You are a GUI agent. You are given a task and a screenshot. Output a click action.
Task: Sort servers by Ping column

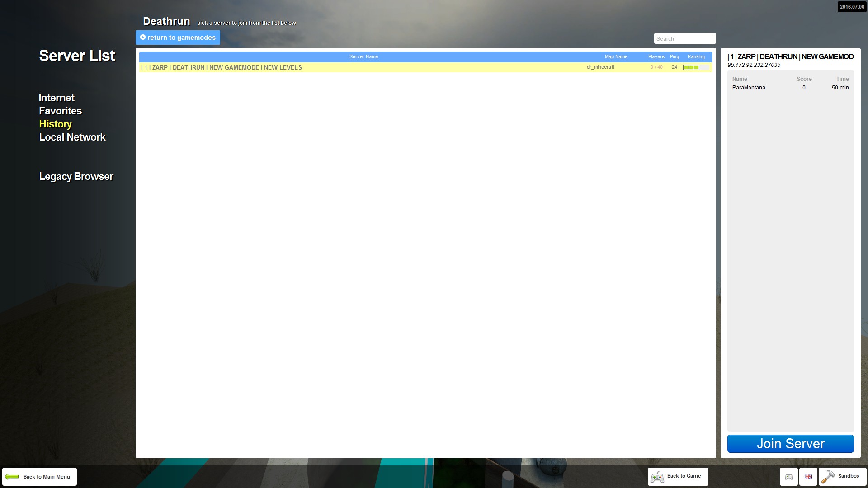(674, 56)
